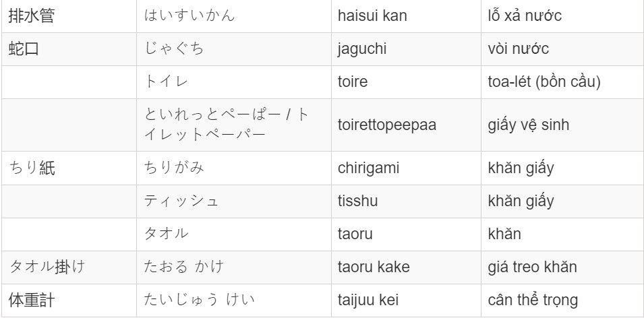
Task: Click the ちり紙 kanji cell
Action: 69,168
